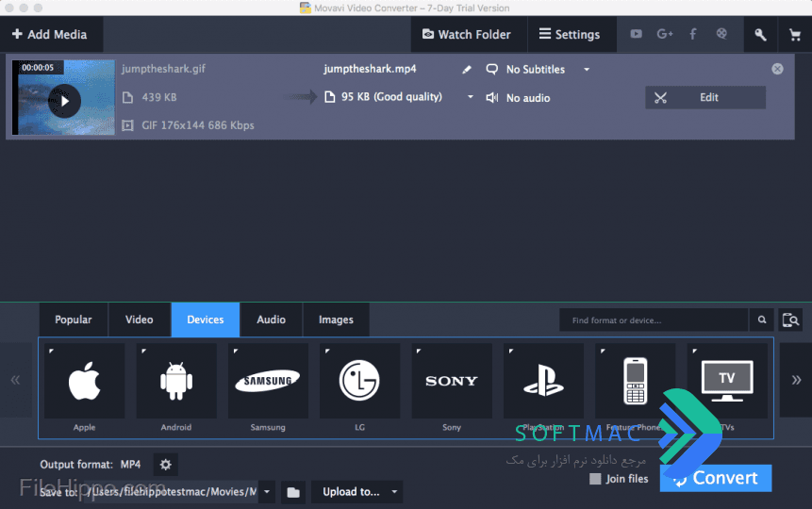812x509 pixels.
Task: Toggle the Join files checkbox
Action: pyautogui.click(x=595, y=479)
